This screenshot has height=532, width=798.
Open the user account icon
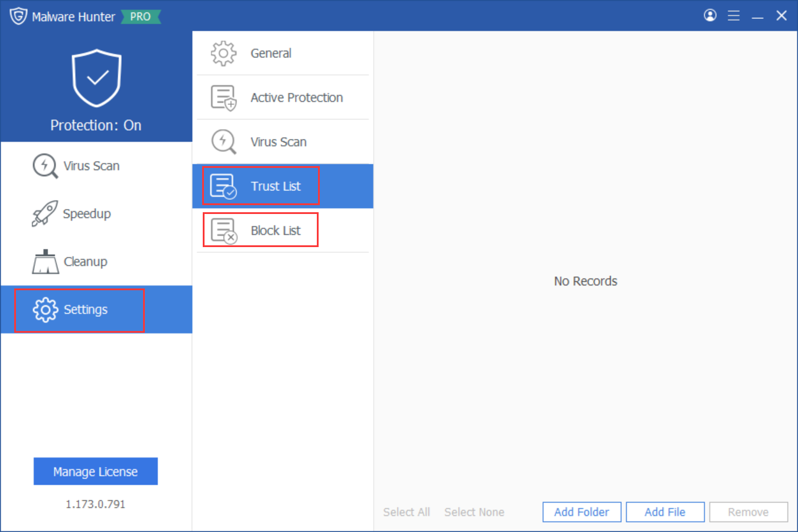[710, 15]
